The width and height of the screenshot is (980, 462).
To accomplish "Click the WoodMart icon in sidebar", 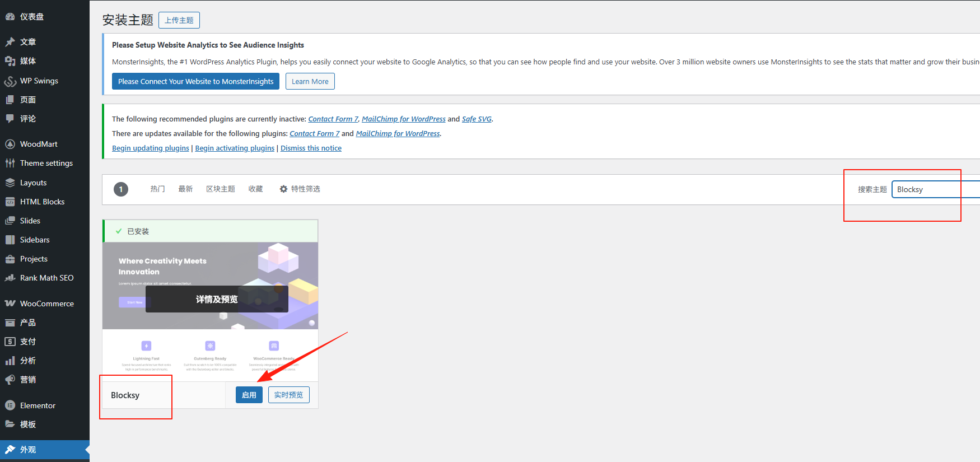I will (x=10, y=144).
